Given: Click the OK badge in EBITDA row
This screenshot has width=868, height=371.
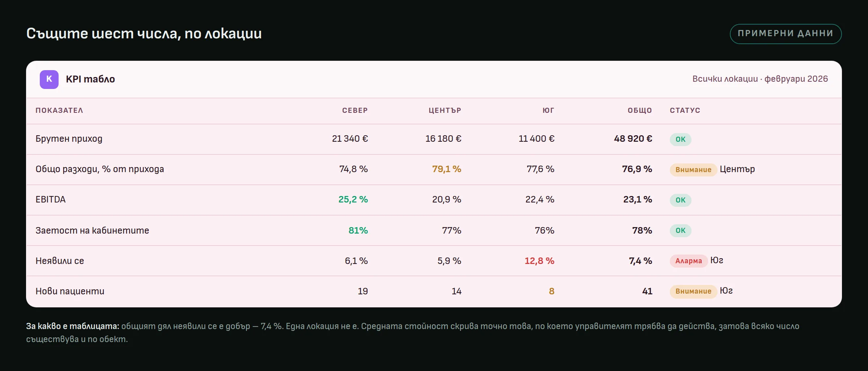Looking at the screenshot, I should (680, 200).
